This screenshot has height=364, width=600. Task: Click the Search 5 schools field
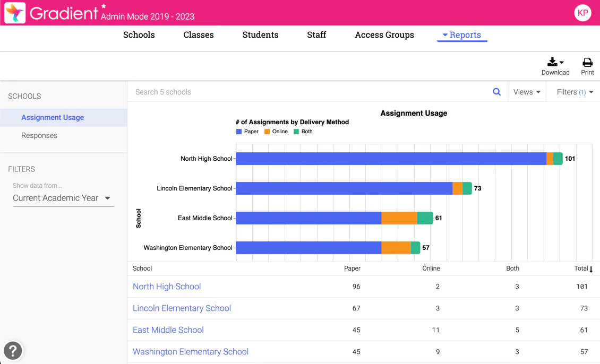point(310,92)
